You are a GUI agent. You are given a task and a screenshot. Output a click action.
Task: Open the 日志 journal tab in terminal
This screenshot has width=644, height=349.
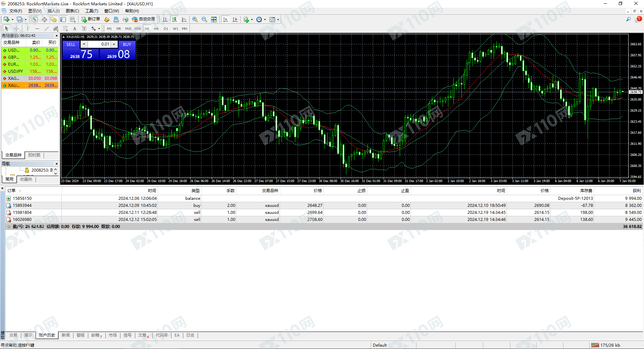[x=190, y=335]
